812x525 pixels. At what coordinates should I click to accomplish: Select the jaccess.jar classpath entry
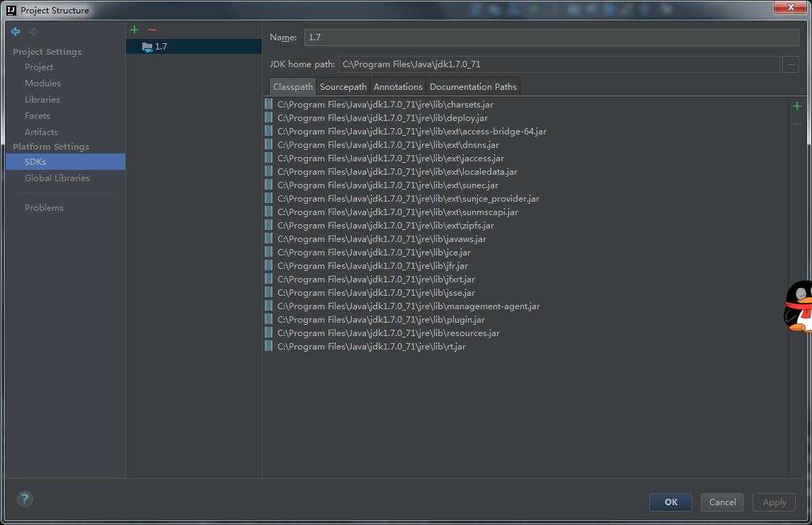click(x=391, y=158)
